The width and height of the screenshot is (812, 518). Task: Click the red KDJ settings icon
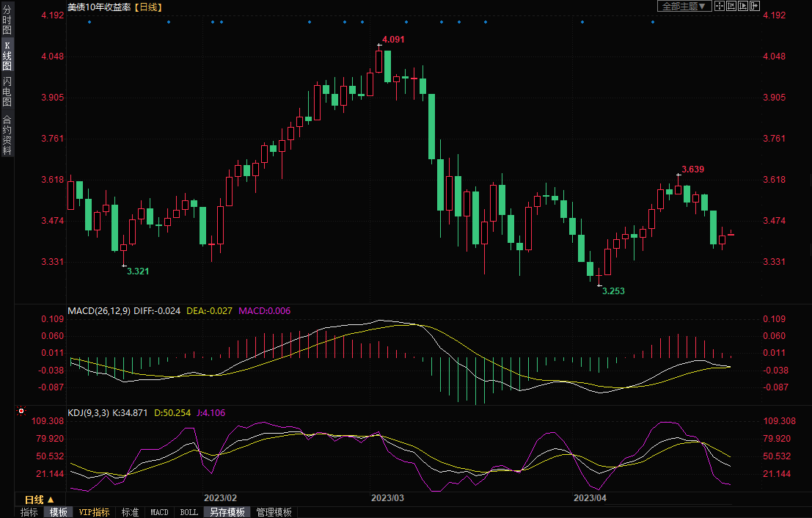click(21, 412)
